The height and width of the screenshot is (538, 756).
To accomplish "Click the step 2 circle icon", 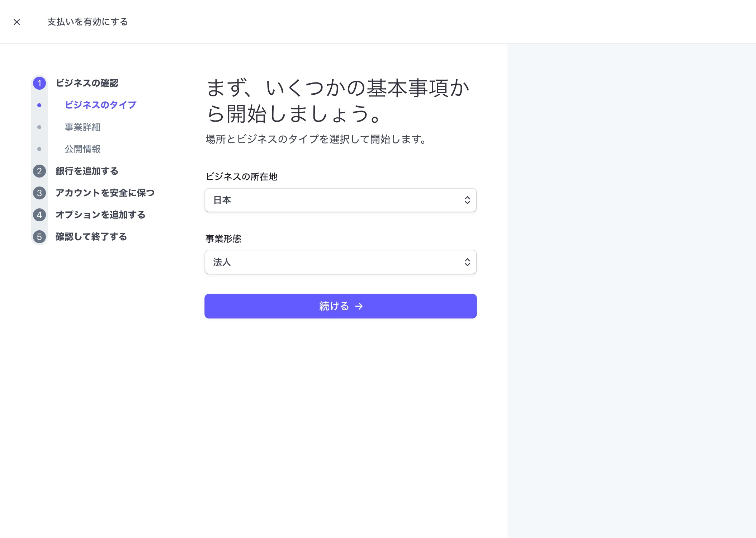I will click(39, 171).
